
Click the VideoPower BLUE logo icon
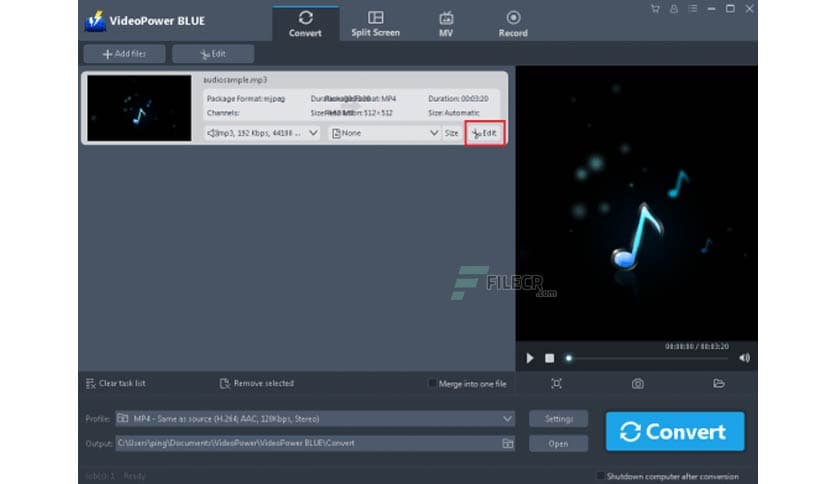coord(95,21)
